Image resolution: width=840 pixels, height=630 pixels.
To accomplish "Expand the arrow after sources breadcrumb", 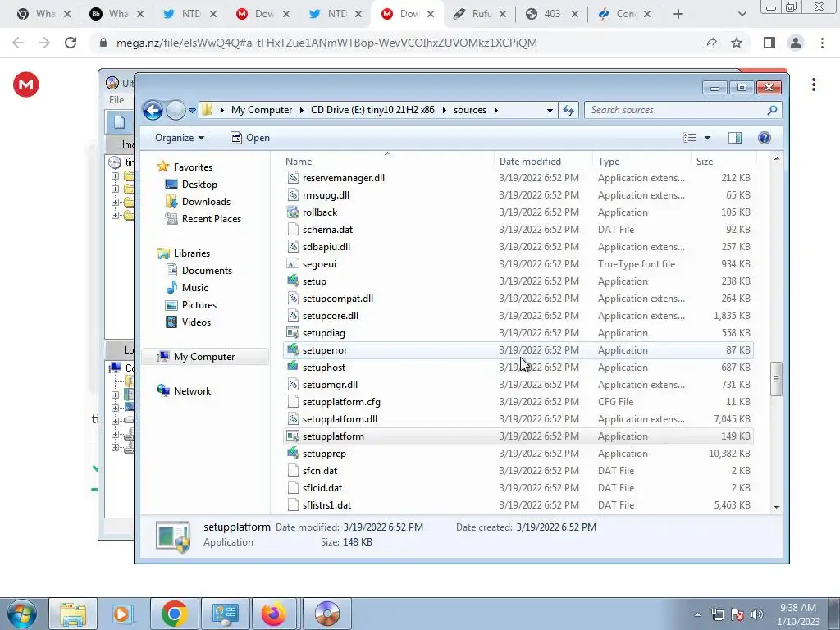I will point(496,110).
